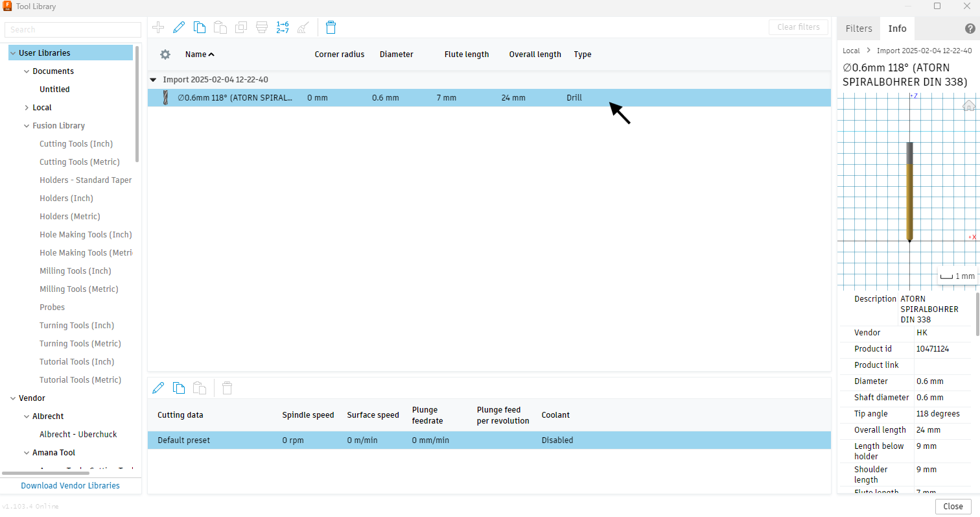Copy the preset using lower toolbar icon
Image resolution: width=980 pixels, height=517 pixels.
[x=179, y=388]
